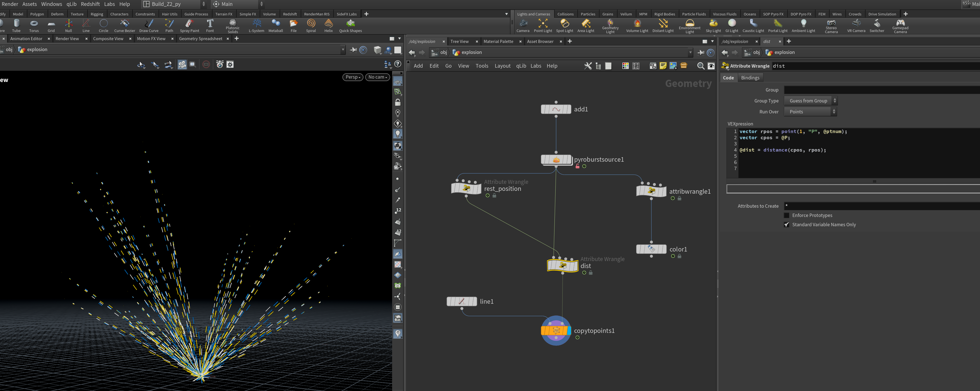Click the Attributes to Create input field
980x391 pixels.
point(882,206)
